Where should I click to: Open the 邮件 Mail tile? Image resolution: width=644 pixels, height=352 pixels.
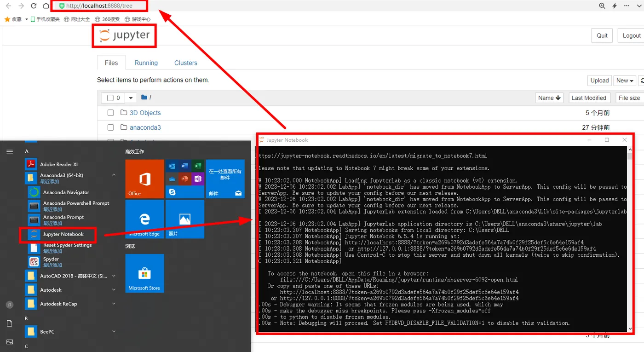(x=225, y=179)
